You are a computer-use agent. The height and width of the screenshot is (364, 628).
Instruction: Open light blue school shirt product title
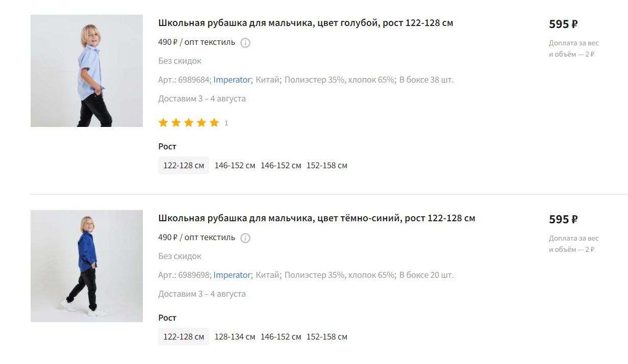click(306, 23)
